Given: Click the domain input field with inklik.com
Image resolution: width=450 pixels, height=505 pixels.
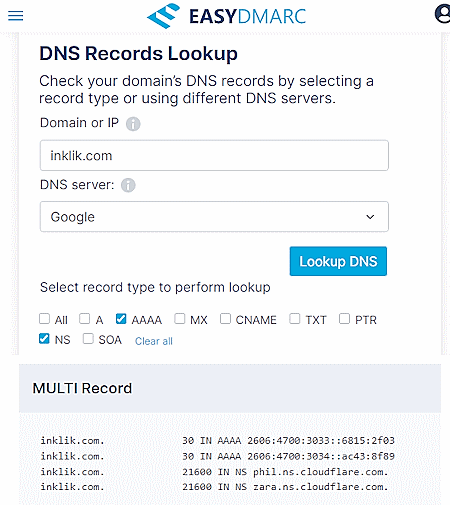Looking at the screenshot, I should coord(214,156).
